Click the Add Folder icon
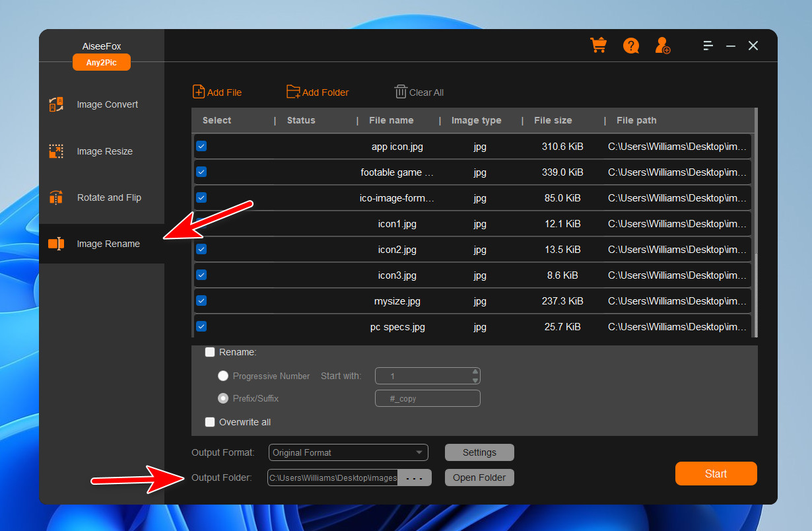 click(293, 92)
